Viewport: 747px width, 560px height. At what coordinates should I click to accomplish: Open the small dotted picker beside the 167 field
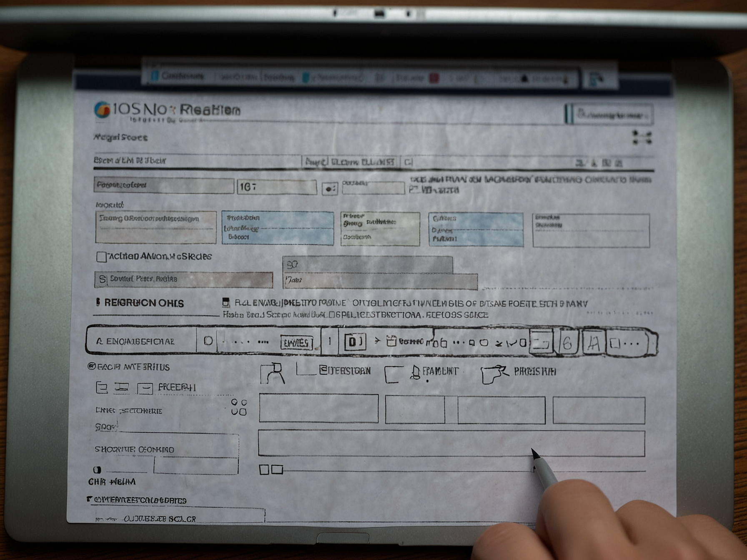point(330,189)
